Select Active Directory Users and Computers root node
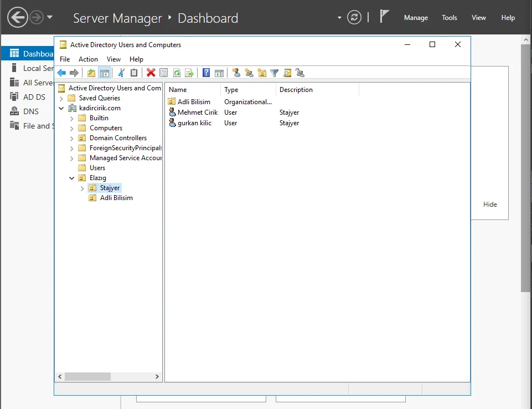This screenshot has height=409, width=532. coord(109,88)
